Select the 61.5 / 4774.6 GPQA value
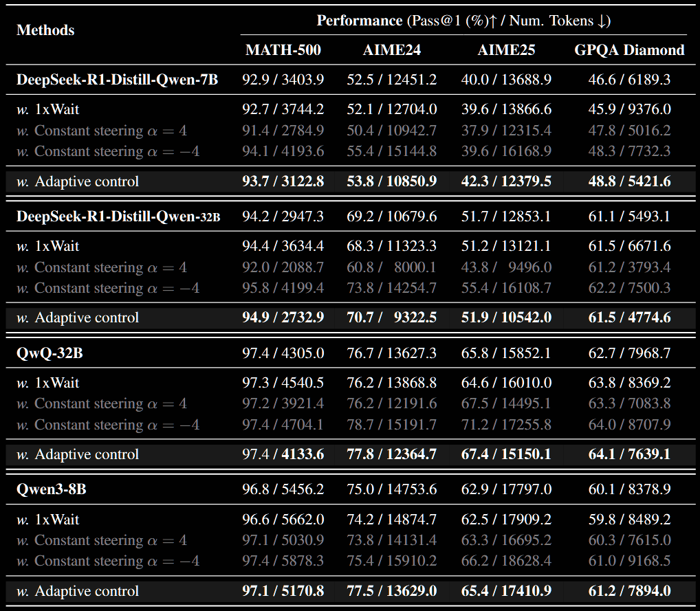 pos(628,318)
